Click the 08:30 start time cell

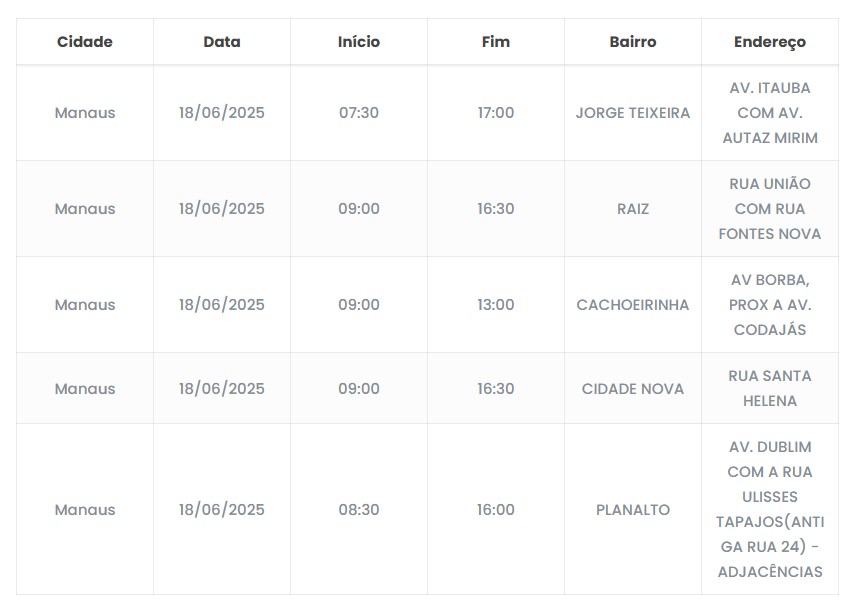359,510
